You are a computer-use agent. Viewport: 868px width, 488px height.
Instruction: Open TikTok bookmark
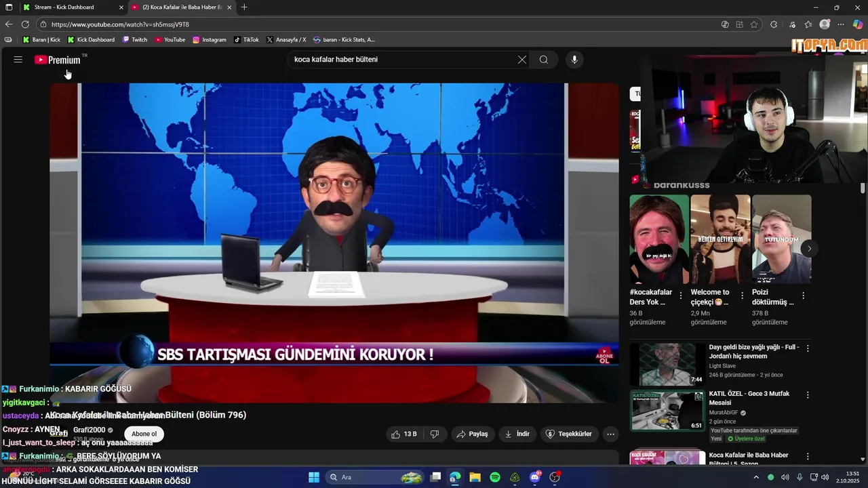pos(246,40)
